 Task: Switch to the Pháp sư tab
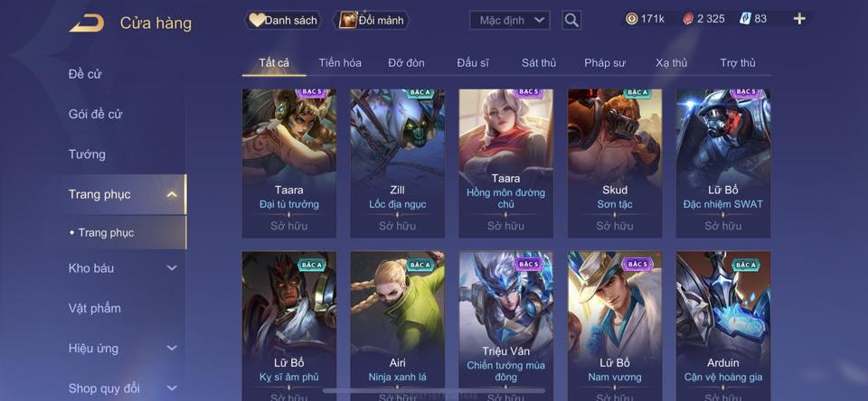coord(605,63)
